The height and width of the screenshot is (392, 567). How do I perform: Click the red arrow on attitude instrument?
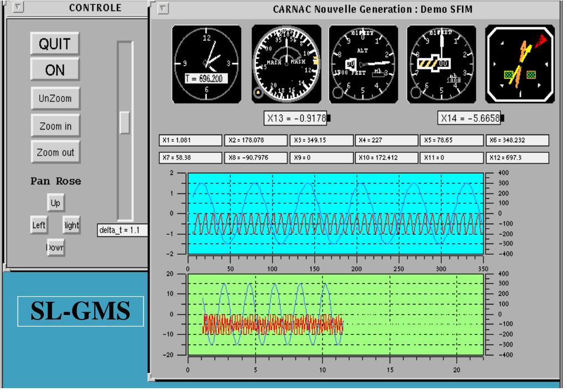540,41
